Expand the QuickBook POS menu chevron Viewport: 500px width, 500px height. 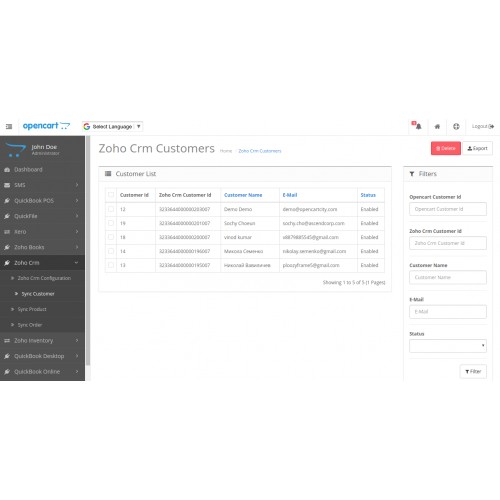point(77,200)
